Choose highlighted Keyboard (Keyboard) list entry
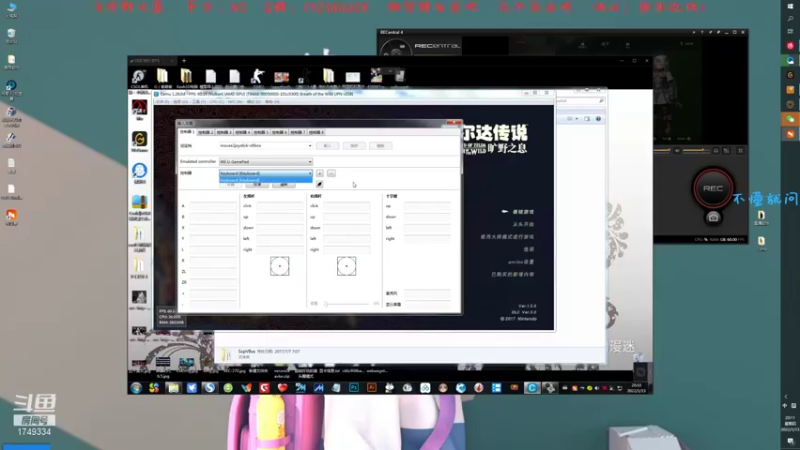The image size is (800, 450). 265,180
